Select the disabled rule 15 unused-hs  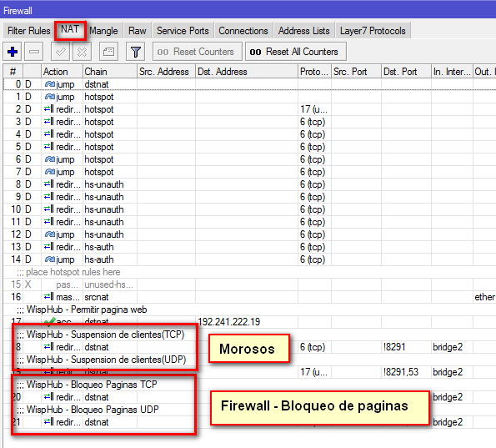[249, 284]
